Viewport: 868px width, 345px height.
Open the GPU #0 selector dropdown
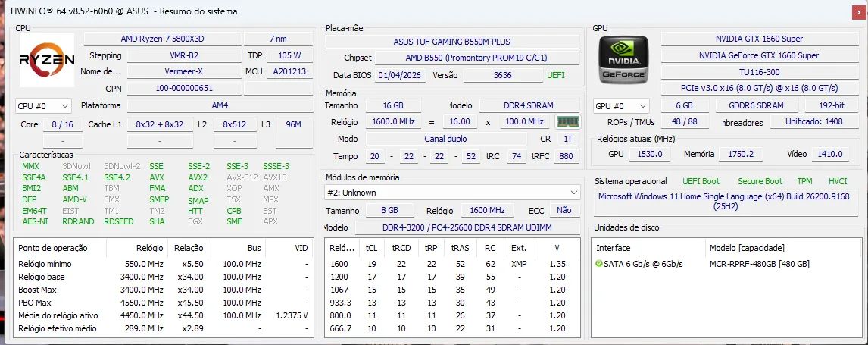tap(621, 105)
